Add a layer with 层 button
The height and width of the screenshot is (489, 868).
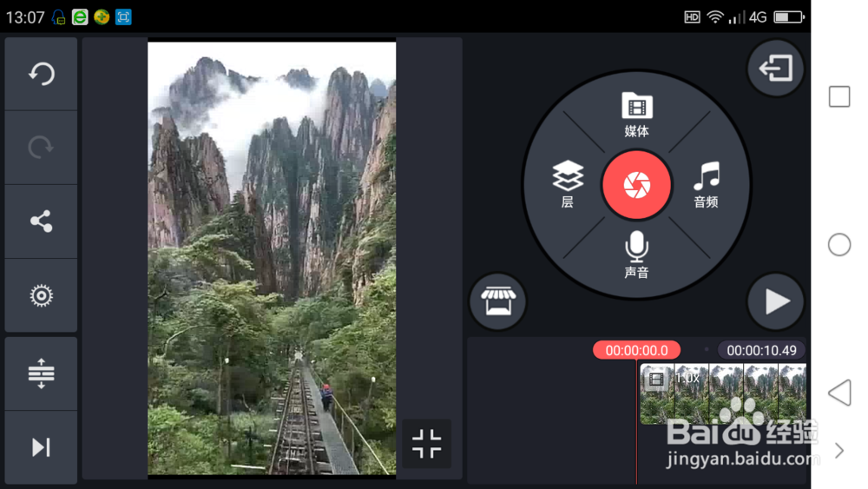pos(568,184)
